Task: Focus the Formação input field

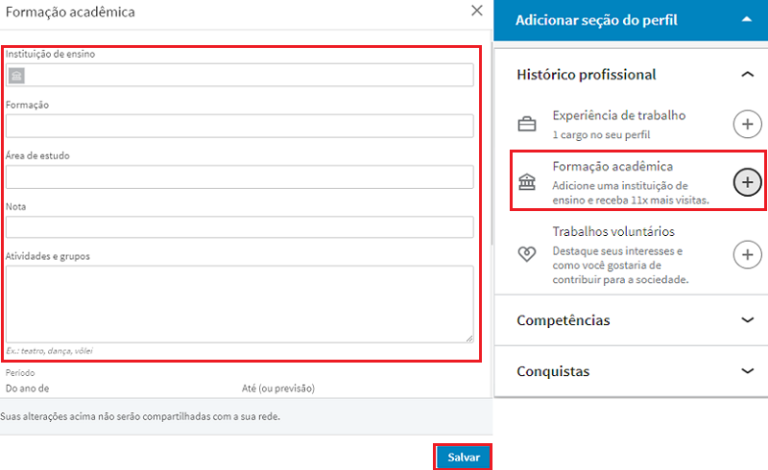Action: click(x=239, y=126)
